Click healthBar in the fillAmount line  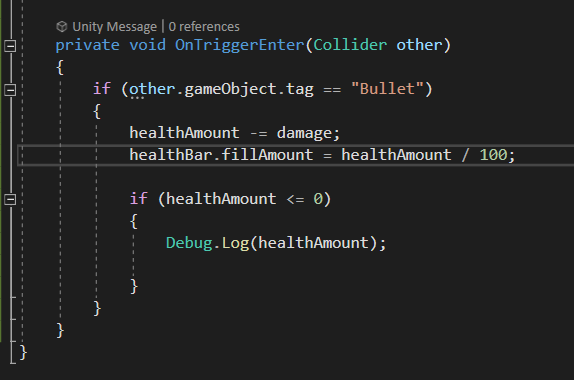coord(171,155)
